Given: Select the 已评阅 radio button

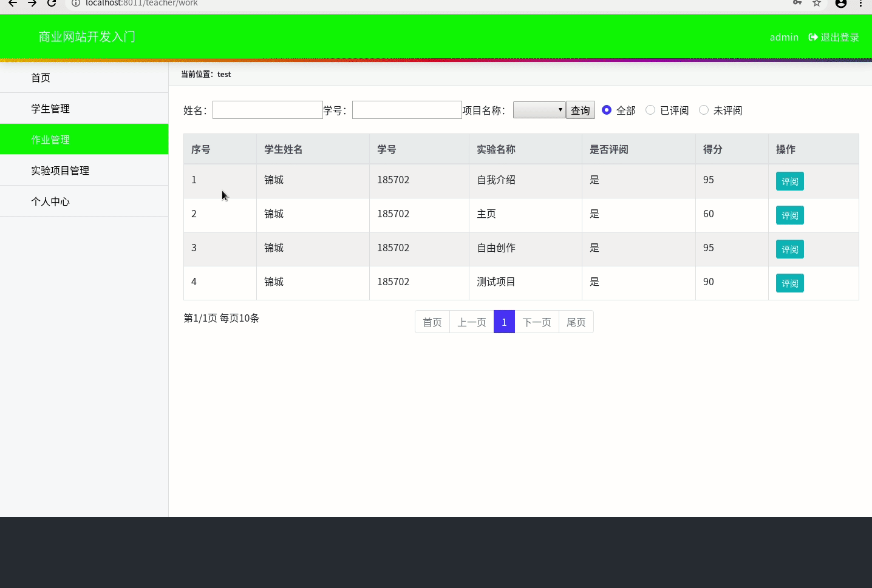Looking at the screenshot, I should coord(650,110).
